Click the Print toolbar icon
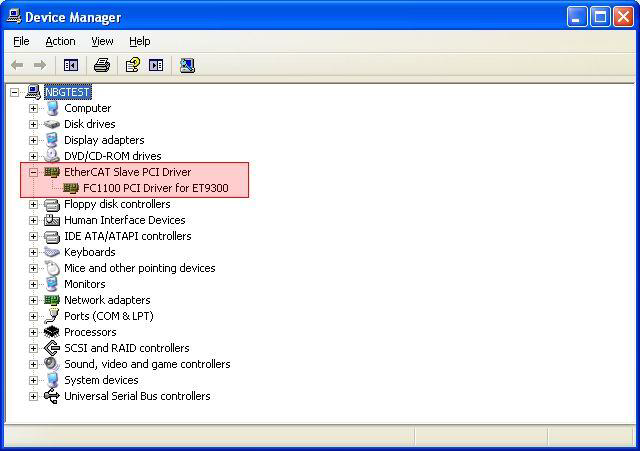This screenshot has width=640, height=451. point(102,65)
